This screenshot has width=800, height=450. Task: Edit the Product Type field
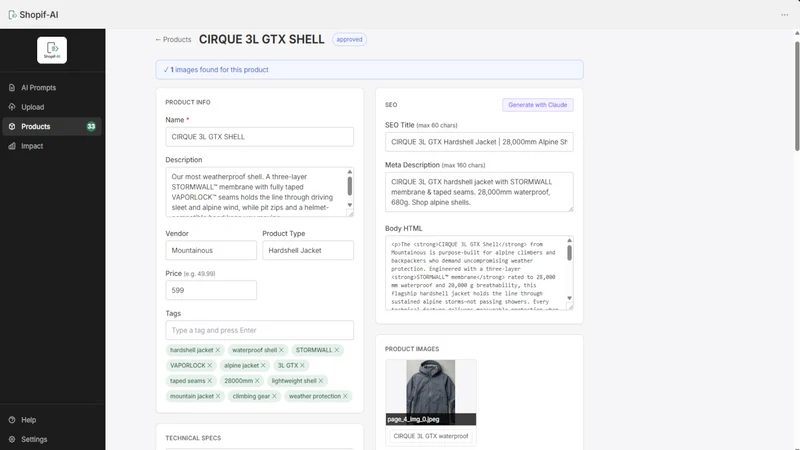coord(308,251)
